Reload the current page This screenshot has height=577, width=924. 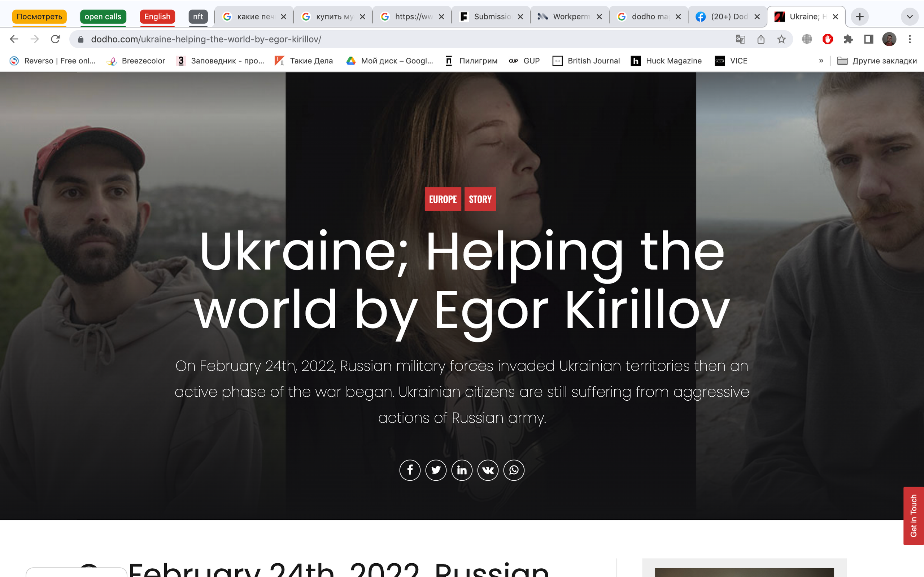tap(55, 39)
